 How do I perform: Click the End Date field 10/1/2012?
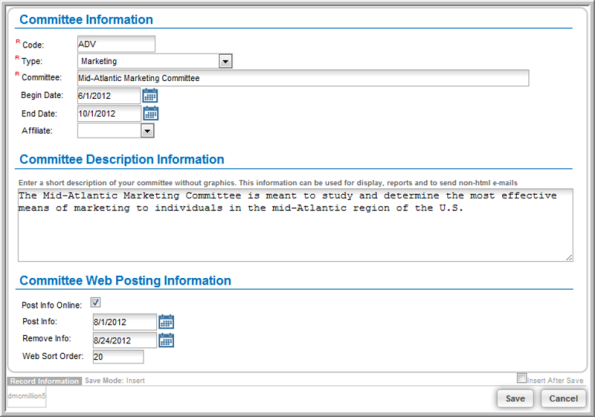tap(109, 113)
